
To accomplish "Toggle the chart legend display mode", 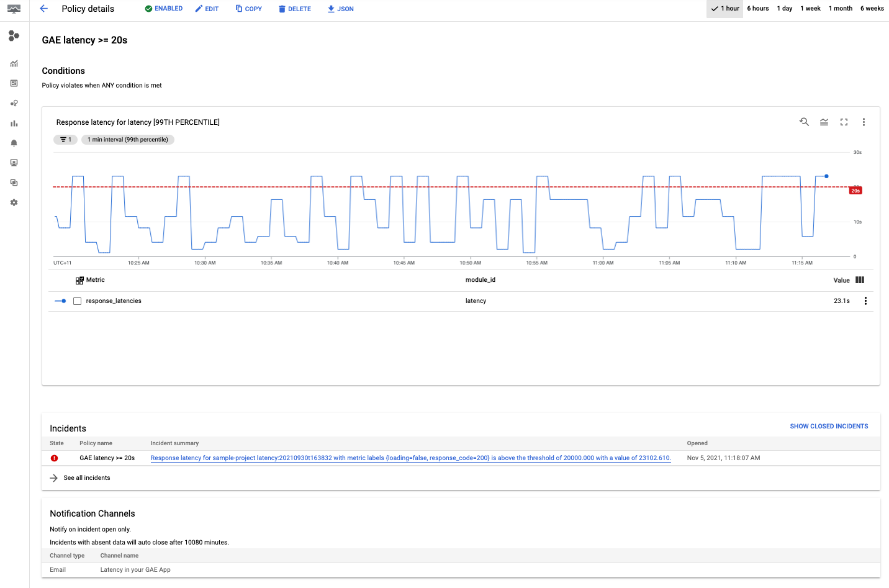I will pos(824,122).
